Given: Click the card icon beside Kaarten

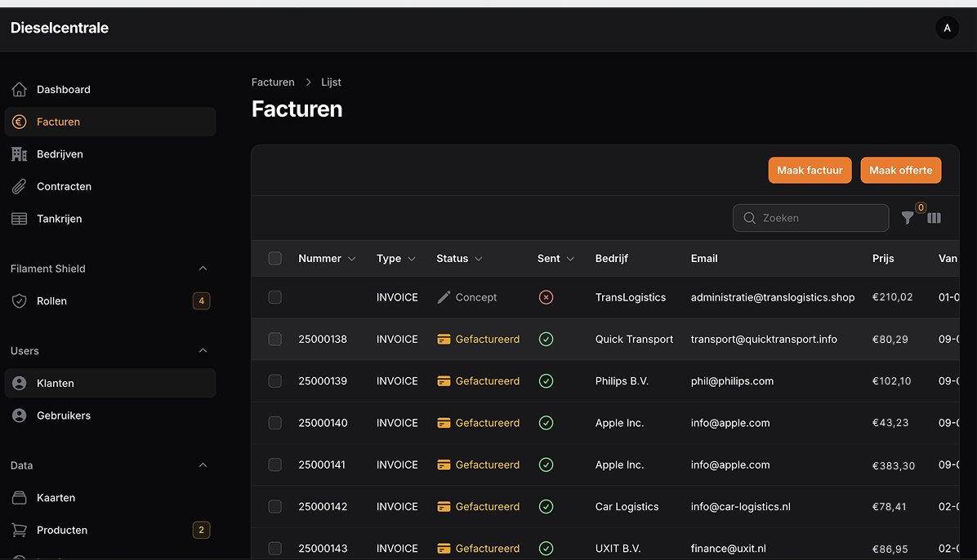Looking at the screenshot, I should [x=20, y=498].
